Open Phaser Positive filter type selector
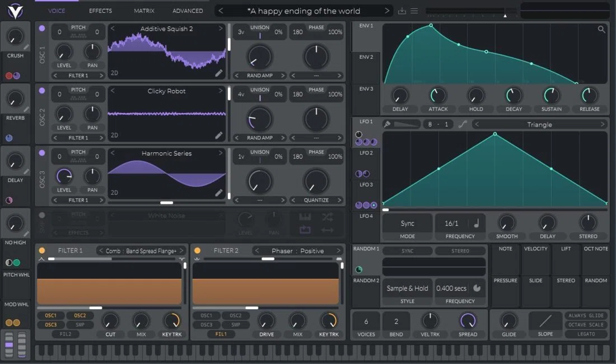Viewport: 616px width, 364px height. (x=297, y=250)
